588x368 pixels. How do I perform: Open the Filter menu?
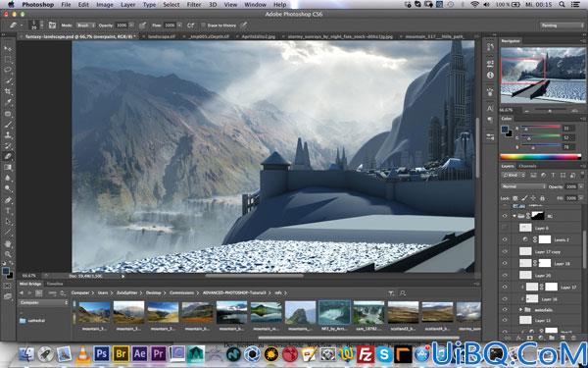[x=194, y=5]
